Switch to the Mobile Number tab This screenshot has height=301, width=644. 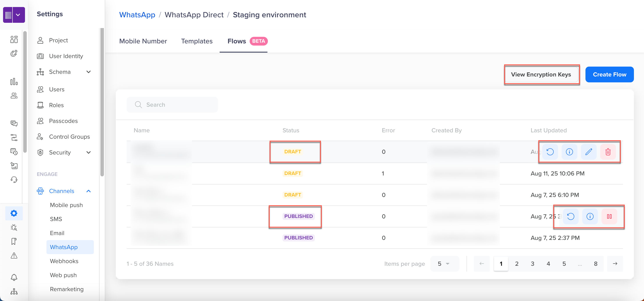[143, 41]
